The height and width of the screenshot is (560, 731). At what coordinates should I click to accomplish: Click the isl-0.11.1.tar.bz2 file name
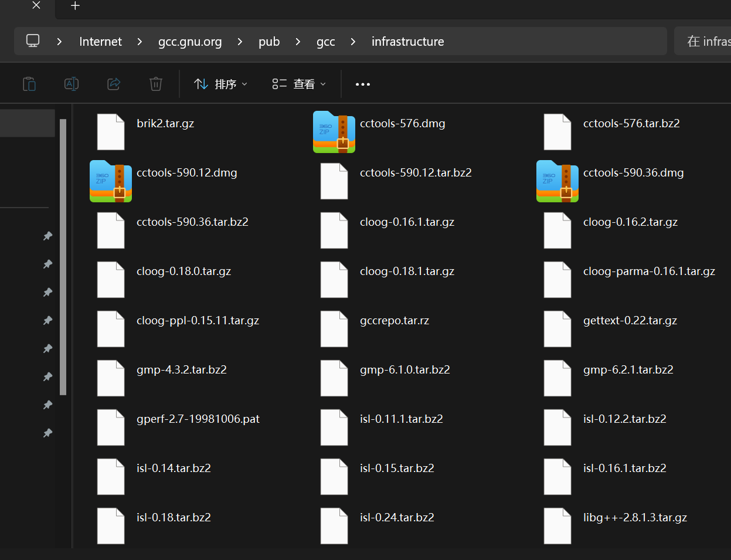[x=402, y=419]
